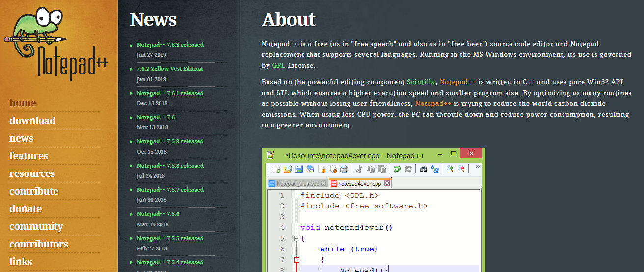The width and height of the screenshot is (644, 272).
Task: Open the Notepad++ 7.5.7 released link
Action: coord(170,190)
